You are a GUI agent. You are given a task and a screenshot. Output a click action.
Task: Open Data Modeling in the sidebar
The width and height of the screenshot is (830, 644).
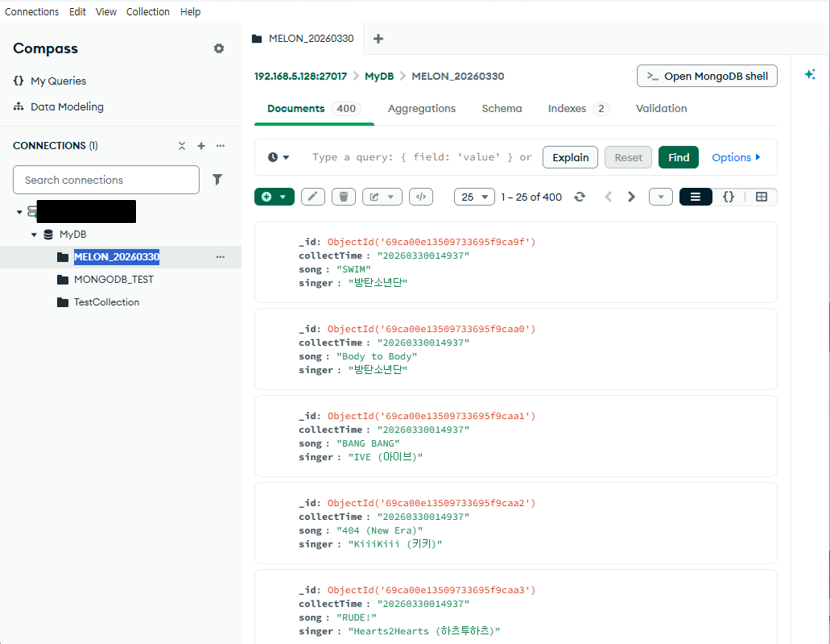coord(58,107)
